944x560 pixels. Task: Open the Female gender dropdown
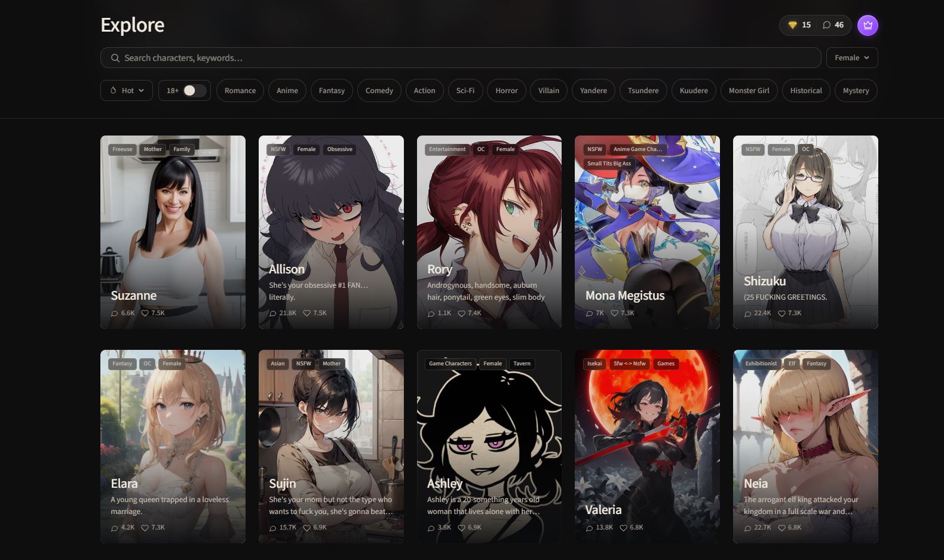pyautogui.click(x=852, y=58)
